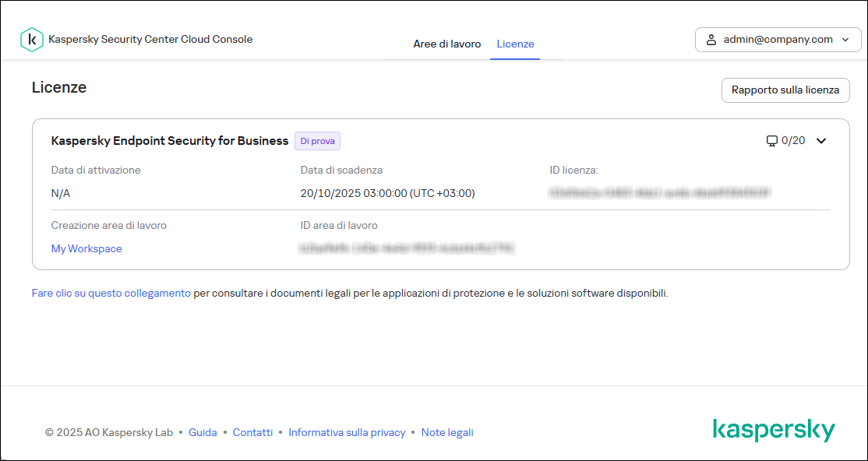Open the Guida footer link
868x461 pixels.
tap(203, 432)
